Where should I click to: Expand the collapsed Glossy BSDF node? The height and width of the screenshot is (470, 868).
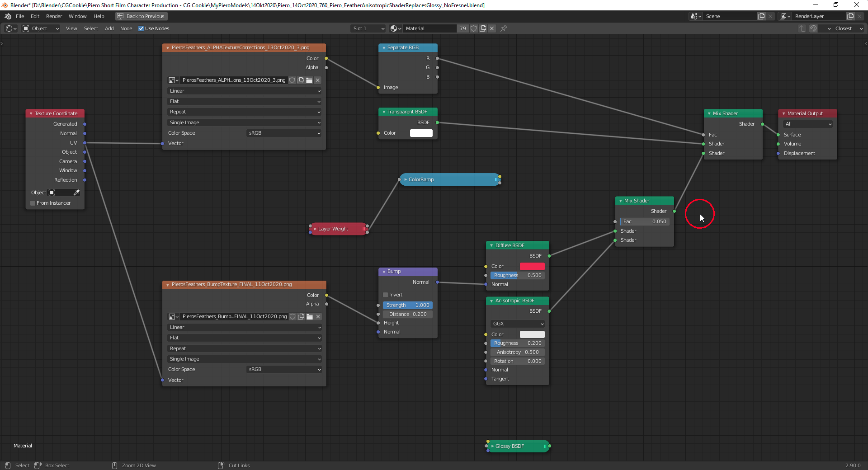[492, 446]
